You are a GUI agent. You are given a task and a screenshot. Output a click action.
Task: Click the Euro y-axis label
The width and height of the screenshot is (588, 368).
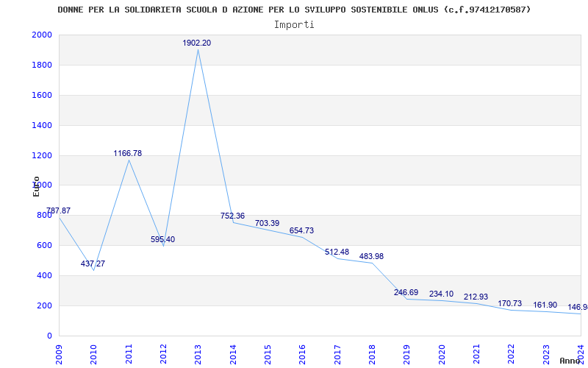tap(36, 186)
